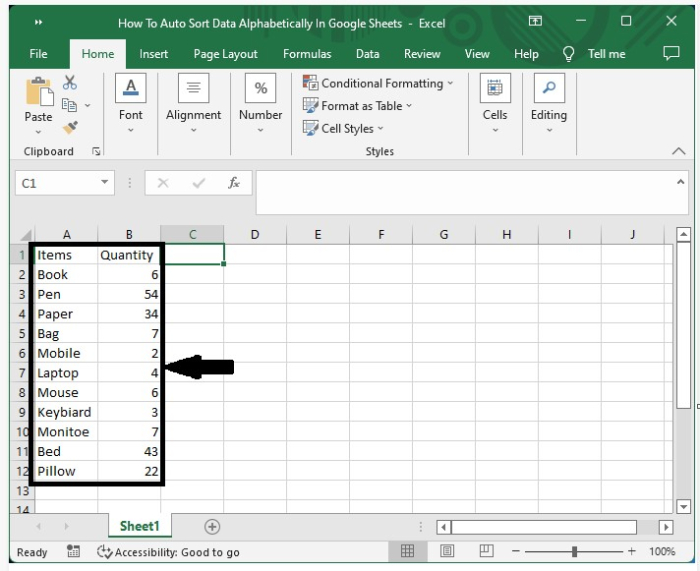This screenshot has height=571, width=700.
Task: Open the Formulas ribbon tab
Action: (307, 54)
